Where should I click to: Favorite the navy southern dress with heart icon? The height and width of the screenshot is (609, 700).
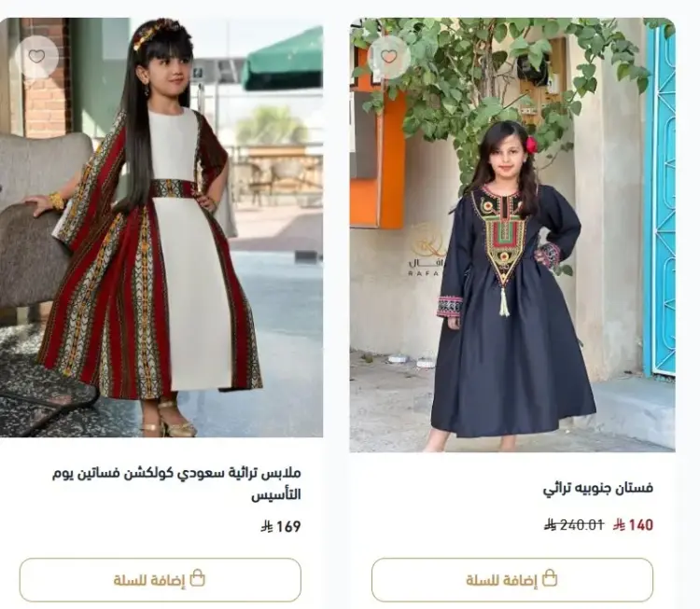coord(389,57)
